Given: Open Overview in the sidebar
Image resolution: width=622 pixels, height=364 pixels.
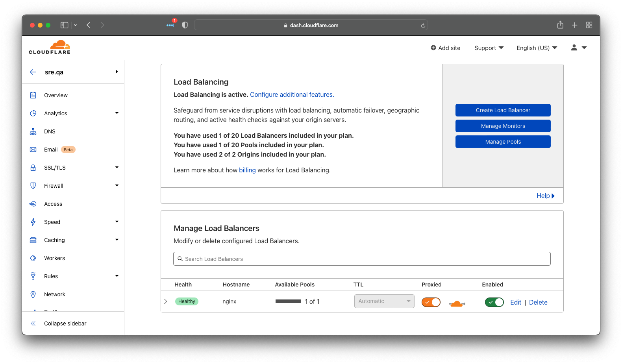Looking at the screenshot, I should pos(56,95).
